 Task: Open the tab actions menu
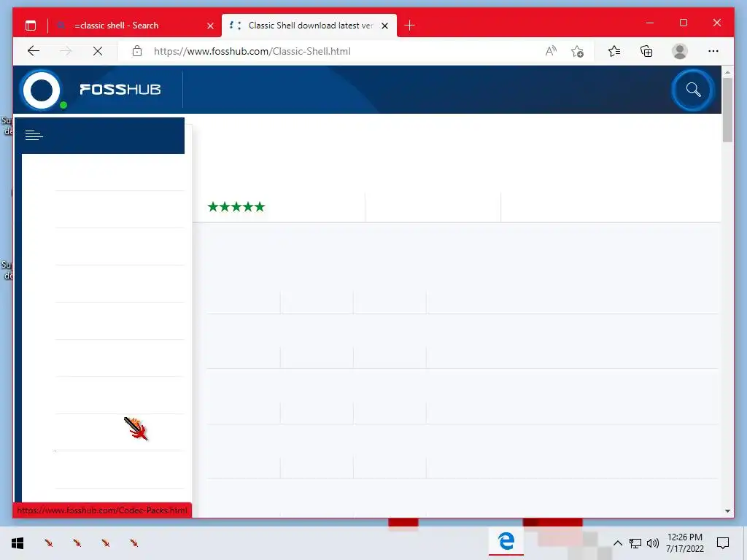(x=31, y=26)
